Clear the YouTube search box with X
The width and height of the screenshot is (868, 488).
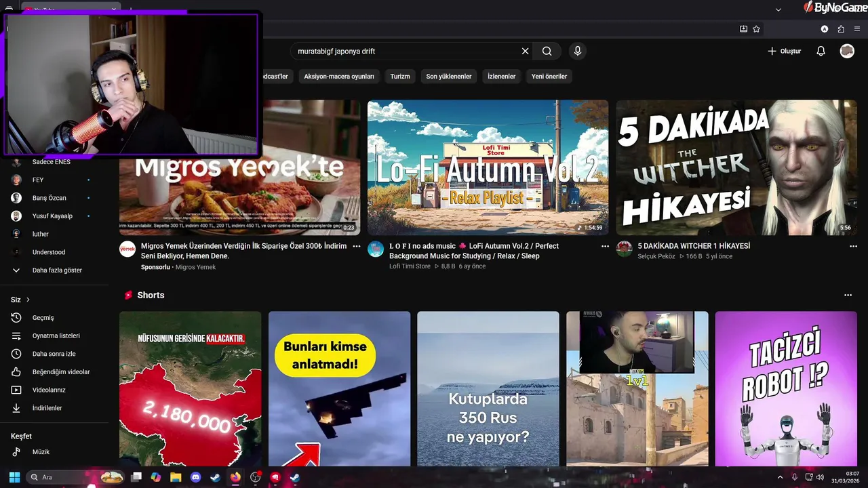pyautogui.click(x=525, y=51)
